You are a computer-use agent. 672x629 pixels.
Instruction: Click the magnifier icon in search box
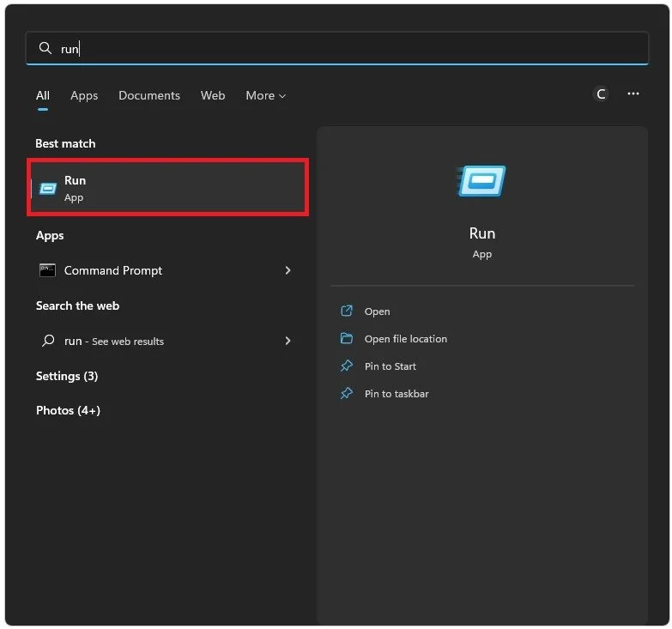(45, 48)
